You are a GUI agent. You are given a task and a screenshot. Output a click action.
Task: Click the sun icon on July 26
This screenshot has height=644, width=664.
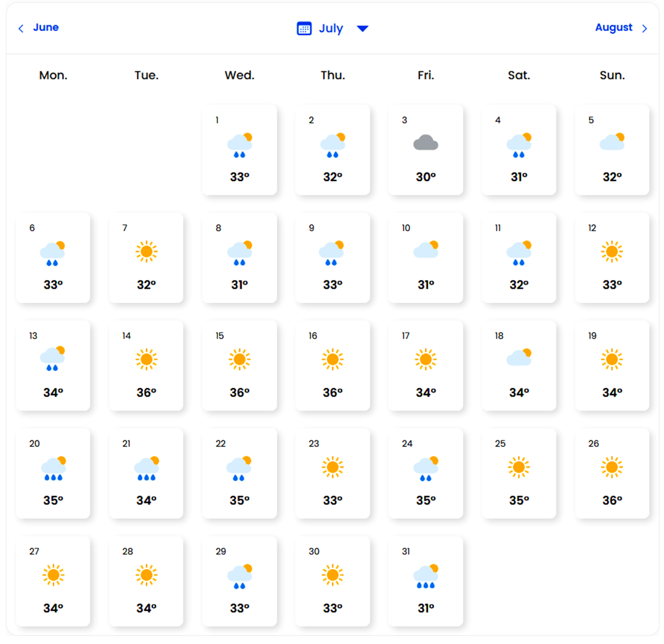pyautogui.click(x=612, y=467)
